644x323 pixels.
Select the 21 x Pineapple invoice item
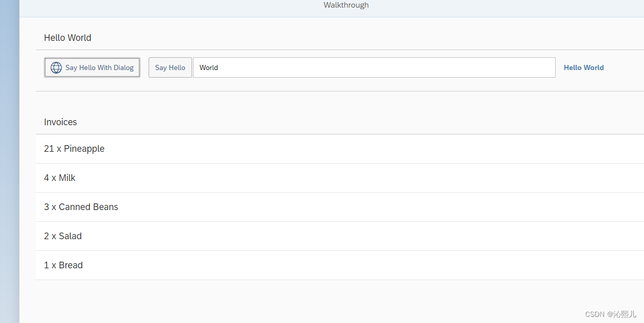(x=74, y=149)
